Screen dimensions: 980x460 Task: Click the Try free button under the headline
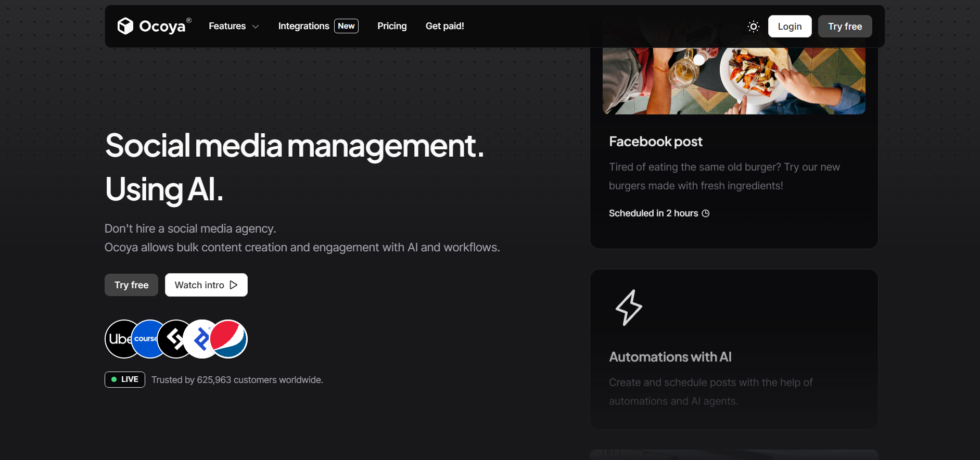[131, 285]
